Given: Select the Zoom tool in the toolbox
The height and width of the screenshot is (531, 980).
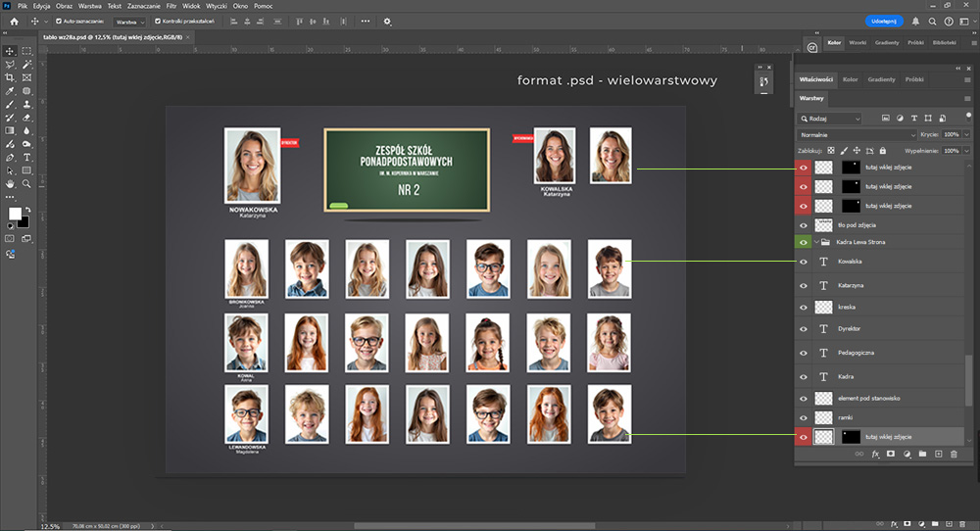Looking at the screenshot, I should (26, 183).
